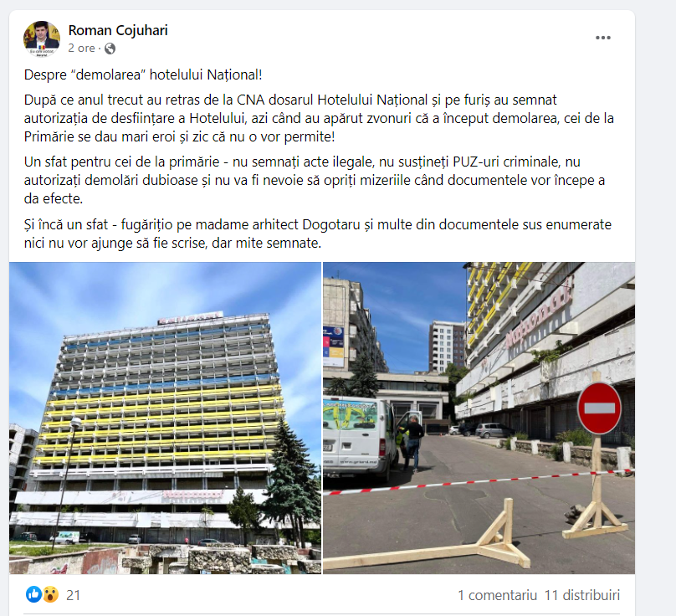Click the red no-entry sign in right photo

coord(599,408)
